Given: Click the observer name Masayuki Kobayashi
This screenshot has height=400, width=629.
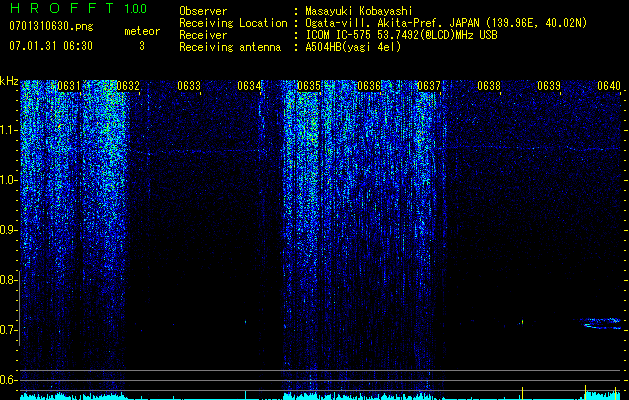Looking at the screenshot, I should (359, 11).
